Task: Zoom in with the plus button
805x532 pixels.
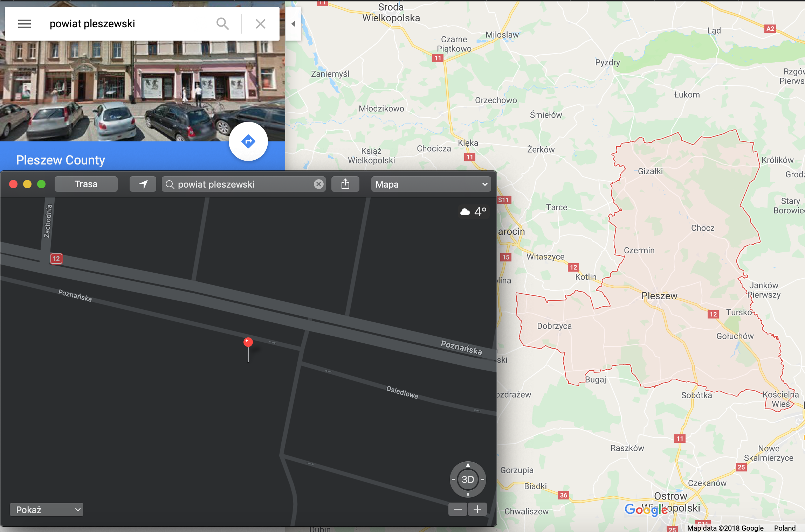Action: 477,509
